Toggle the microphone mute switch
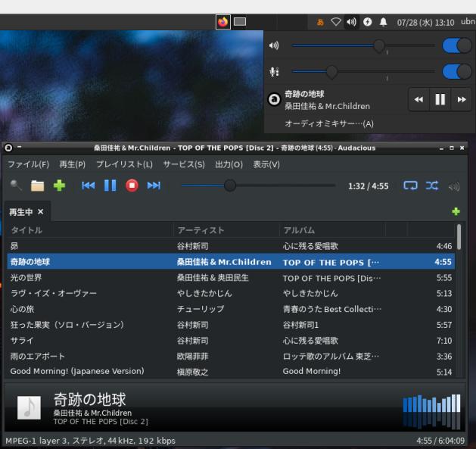The image size is (476, 449). pyautogui.click(x=457, y=72)
